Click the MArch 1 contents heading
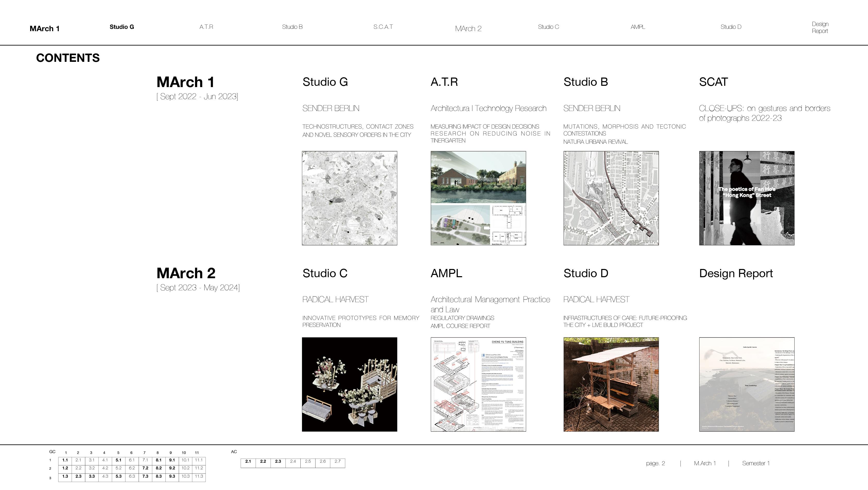This screenshot has height=490, width=868. 185,82
